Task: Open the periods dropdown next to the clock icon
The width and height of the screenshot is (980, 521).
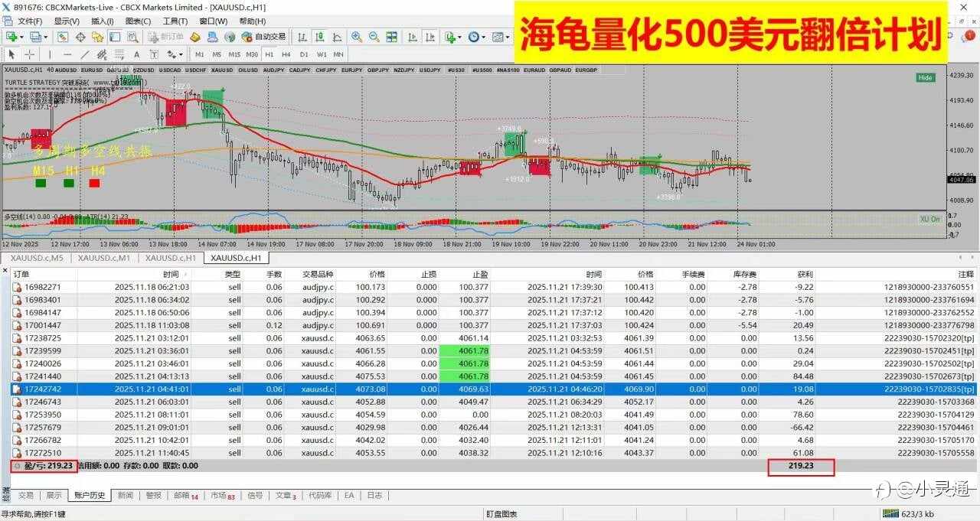Action: click(x=483, y=37)
